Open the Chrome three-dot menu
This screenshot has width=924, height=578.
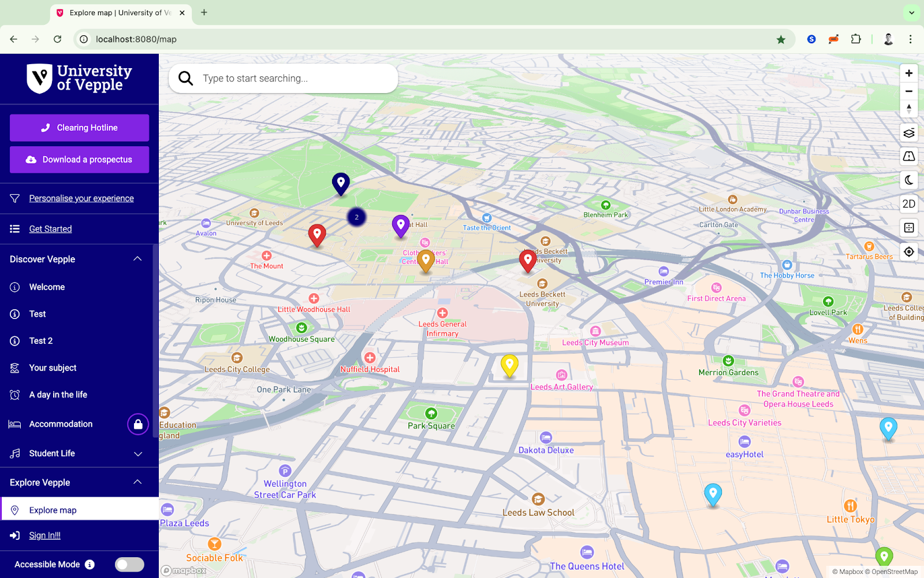[x=910, y=39]
